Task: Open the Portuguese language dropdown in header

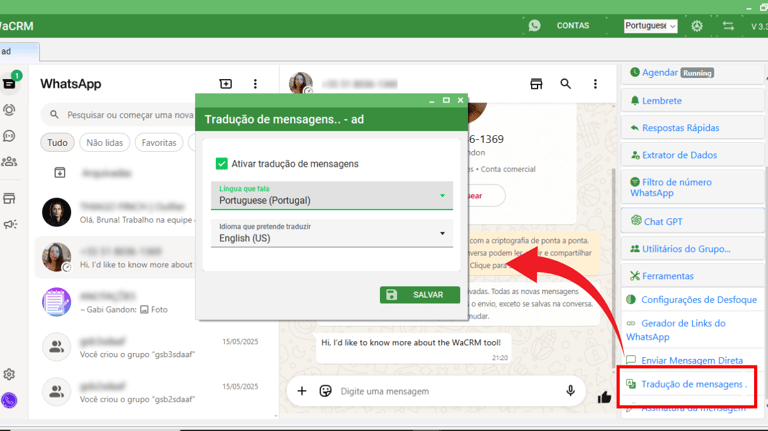Action: coord(650,25)
